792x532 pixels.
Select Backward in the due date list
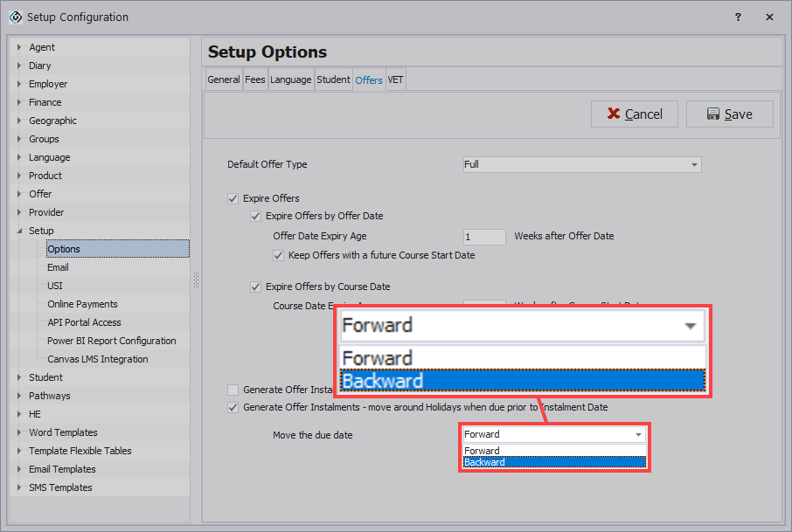553,462
